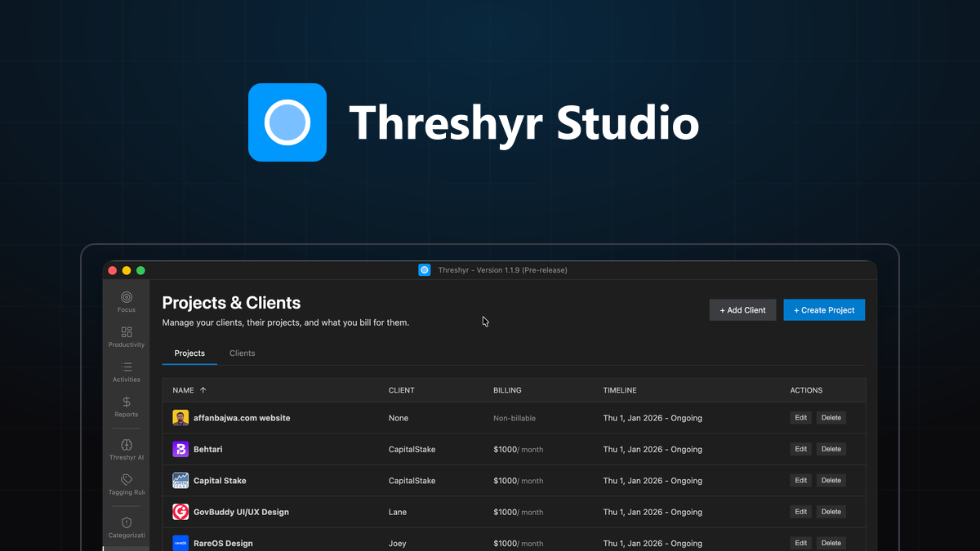Screen dimensions: 980x551
Task: Click the None client cell
Action: click(399, 418)
